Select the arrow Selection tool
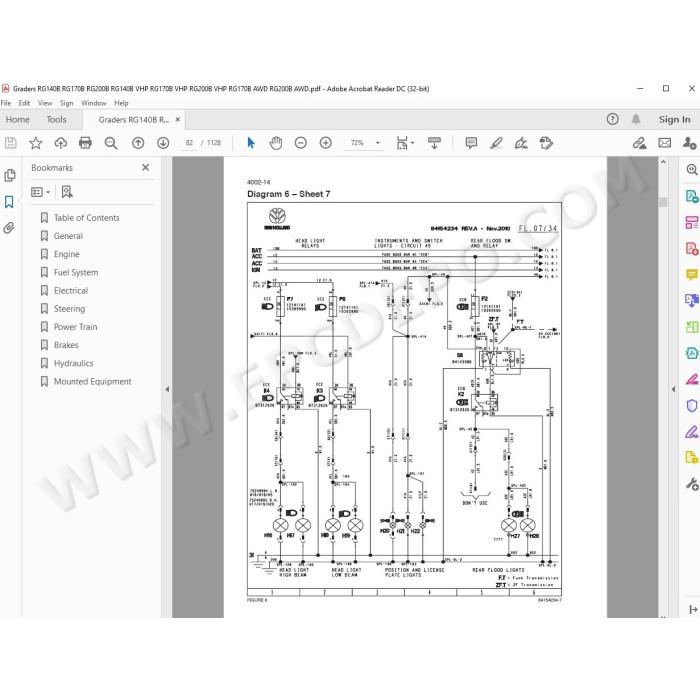This screenshot has height=700, width=700. (x=251, y=143)
